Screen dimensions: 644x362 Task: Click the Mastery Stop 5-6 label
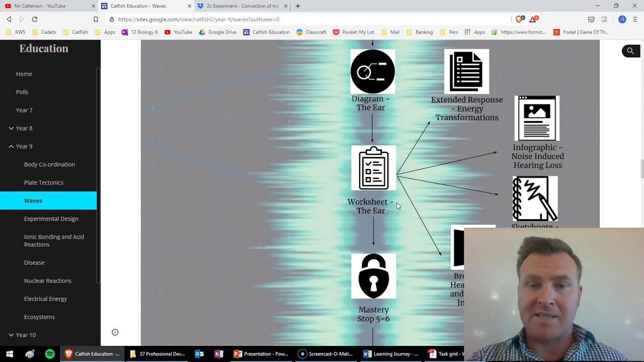pyautogui.click(x=373, y=314)
